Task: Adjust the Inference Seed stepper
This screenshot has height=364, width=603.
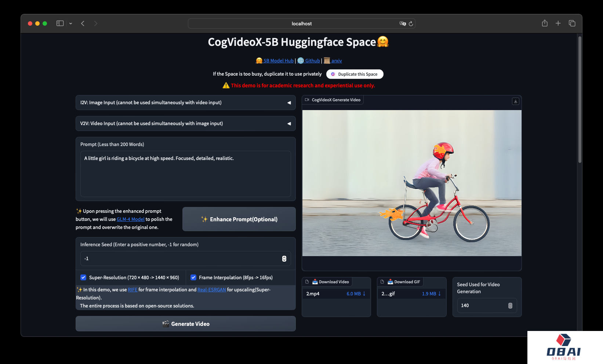Action: 284,259
